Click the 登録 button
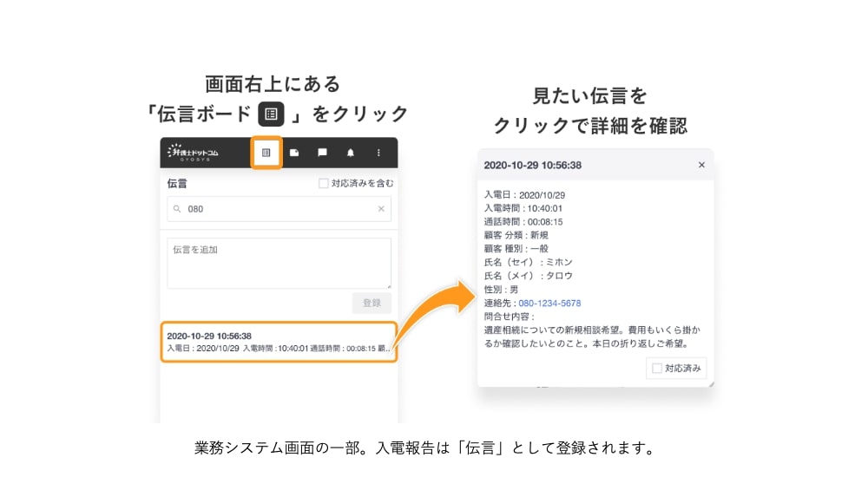Image resolution: width=868 pixels, height=503 pixels. [372, 303]
